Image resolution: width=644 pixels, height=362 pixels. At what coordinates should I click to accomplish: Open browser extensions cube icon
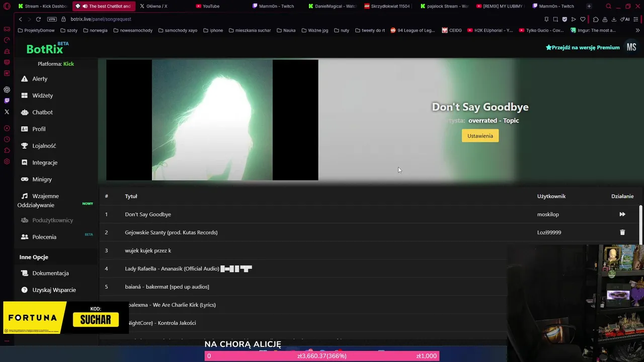[596, 19]
